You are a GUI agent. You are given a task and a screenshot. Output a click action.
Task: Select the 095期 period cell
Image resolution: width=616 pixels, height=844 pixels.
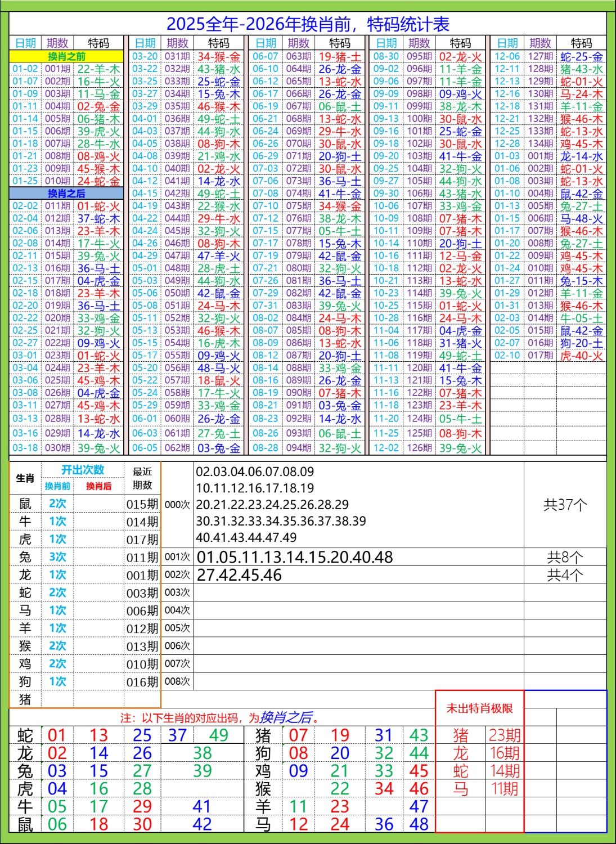pyautogui.click(x=419, y=56)
